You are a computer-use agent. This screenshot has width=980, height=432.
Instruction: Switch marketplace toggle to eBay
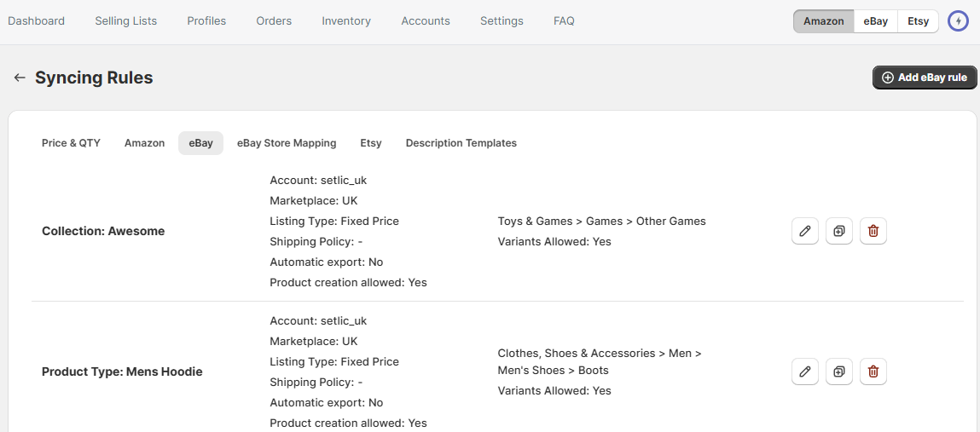(875, 21)
